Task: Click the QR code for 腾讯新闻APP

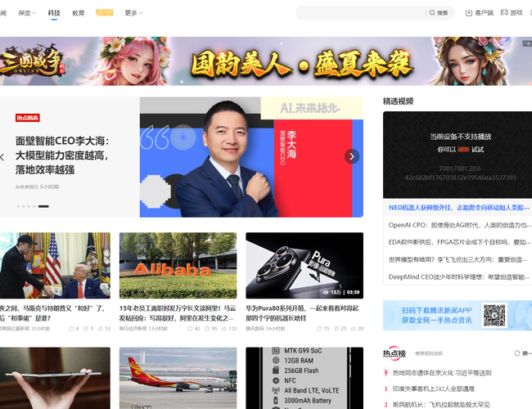Action: (494, 316)
